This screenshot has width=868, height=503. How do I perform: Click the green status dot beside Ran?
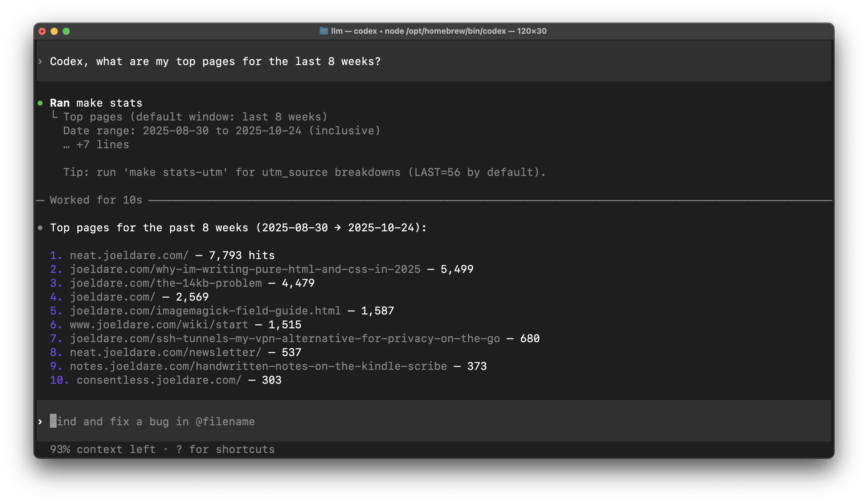40,103
